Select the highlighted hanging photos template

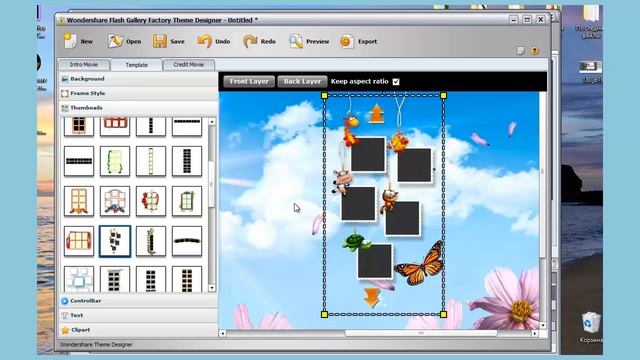tap(115, 241)
